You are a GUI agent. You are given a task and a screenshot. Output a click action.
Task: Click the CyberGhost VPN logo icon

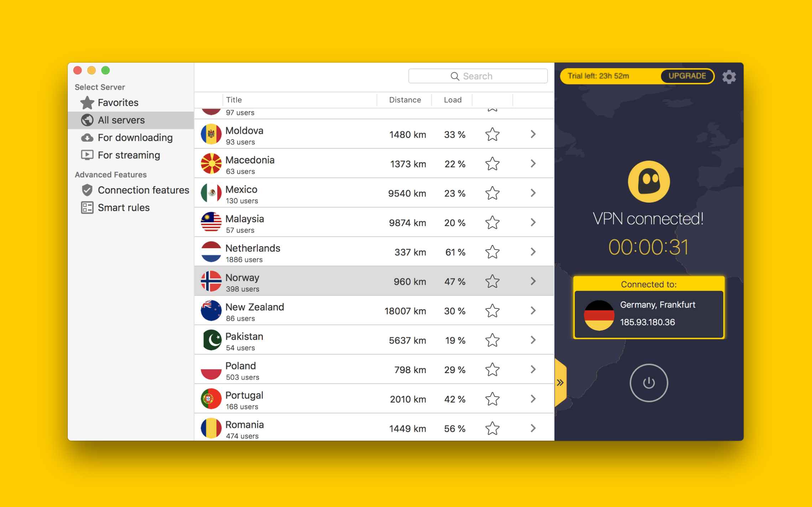click(x=650, y=181)
